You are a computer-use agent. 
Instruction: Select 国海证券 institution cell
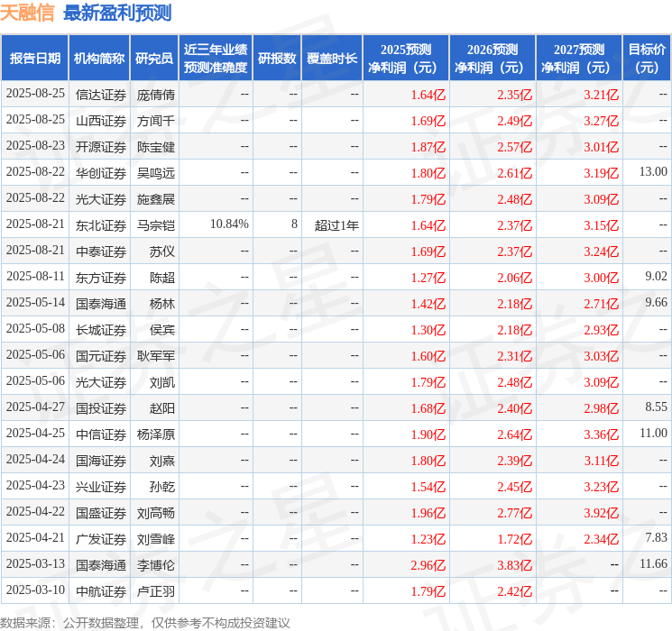click(x=101, y=461)
